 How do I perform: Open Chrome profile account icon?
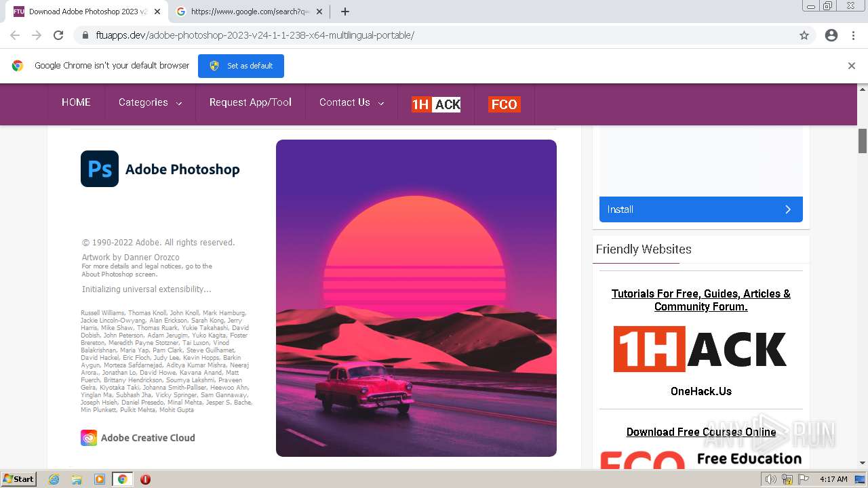[831, 35]
